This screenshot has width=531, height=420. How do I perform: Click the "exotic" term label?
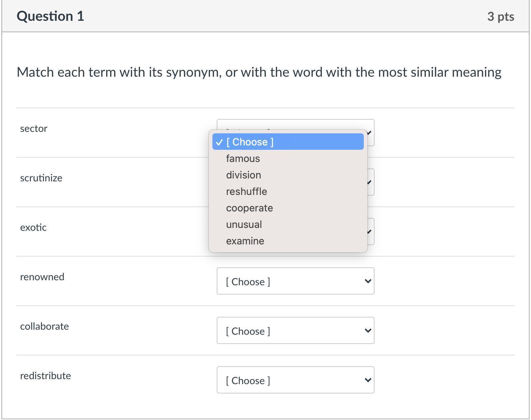click(33, 228)
